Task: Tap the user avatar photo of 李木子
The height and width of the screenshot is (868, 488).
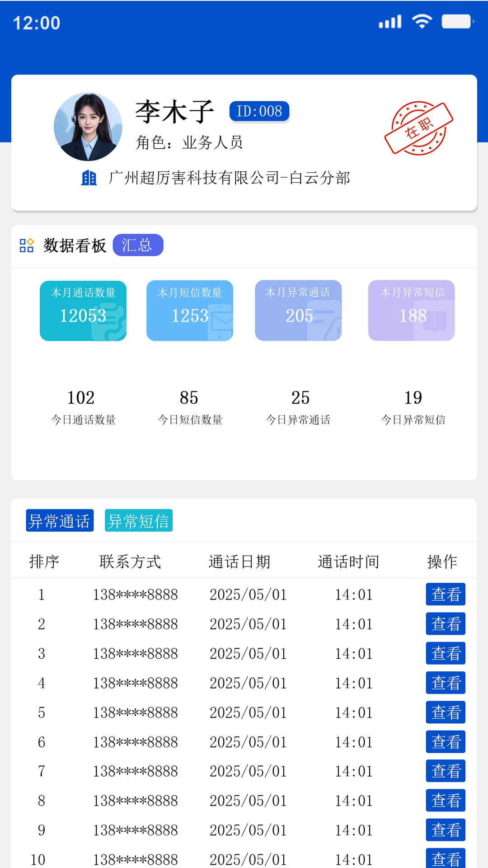Action: pos(88,127)
